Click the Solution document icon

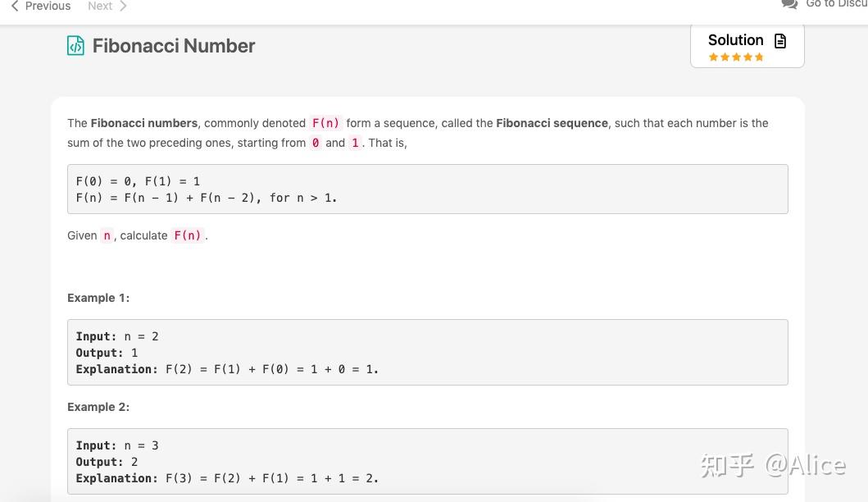tap(780, 40)
